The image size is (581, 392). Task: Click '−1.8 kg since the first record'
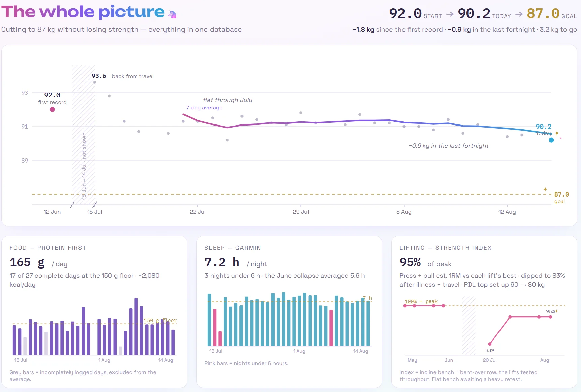click(397, 29)
